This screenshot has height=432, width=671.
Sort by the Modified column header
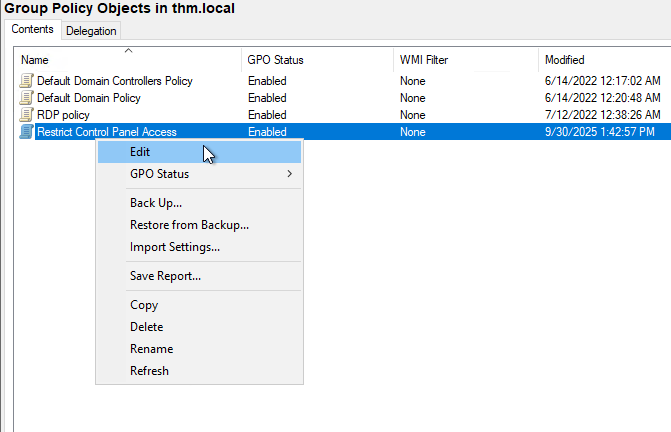point(565,60)
